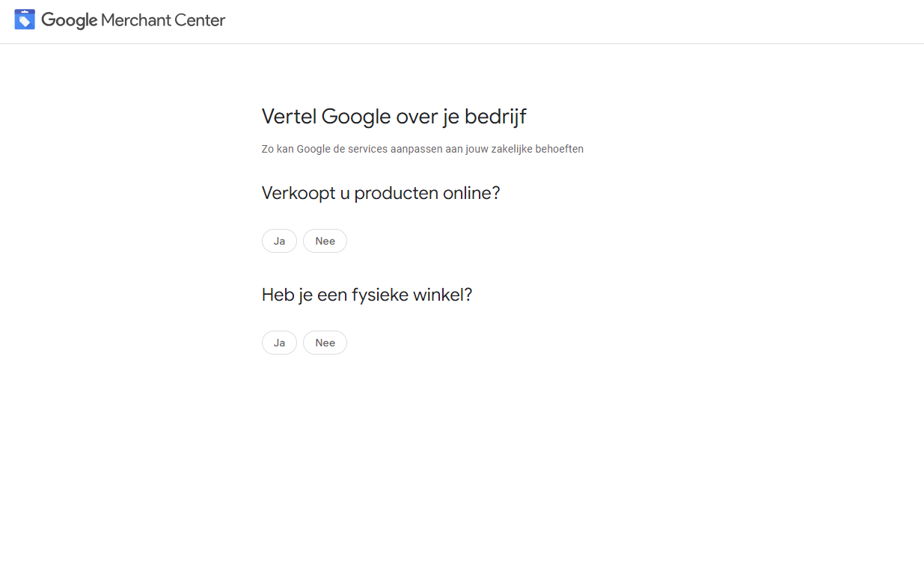Click the heading 'Vertel Google over je bedrijf'
The image size is (924, 573).
[x=394, y=117]
